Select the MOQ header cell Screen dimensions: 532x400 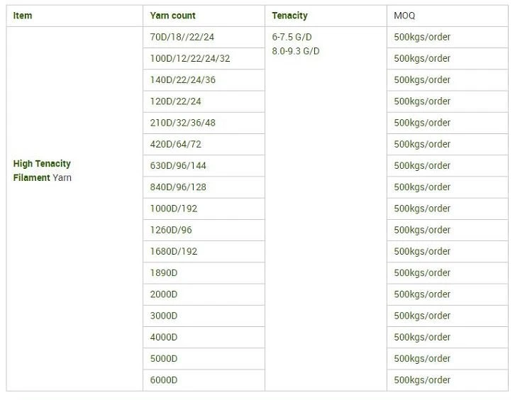(448, 16)
